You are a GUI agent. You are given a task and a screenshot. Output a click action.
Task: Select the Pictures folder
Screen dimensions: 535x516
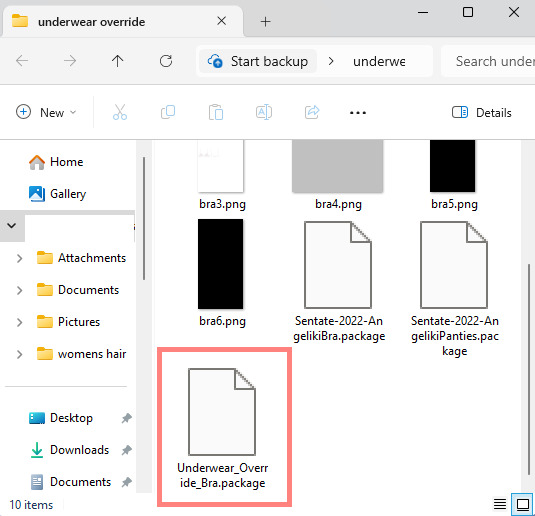[68, 322]
